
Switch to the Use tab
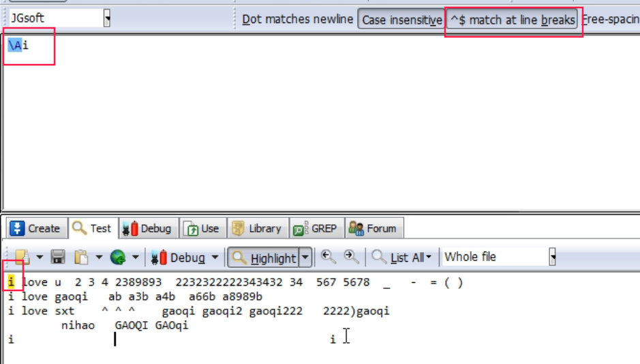coord(202,228)
